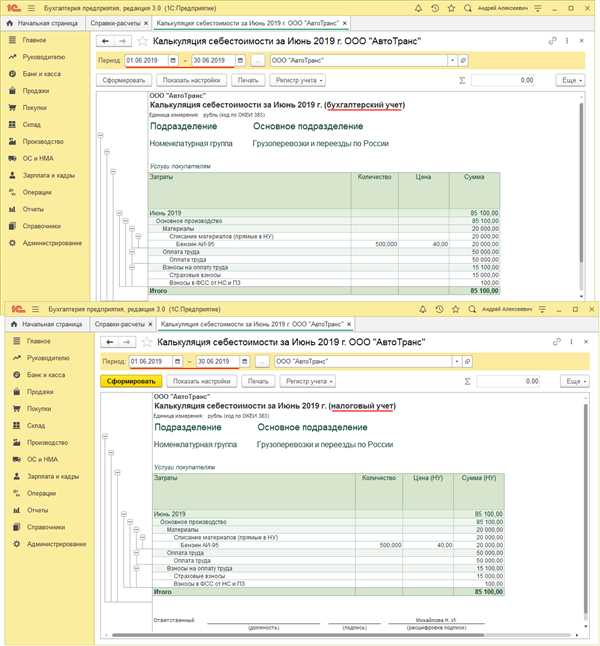Open favorites star in bottom window title bar
This screenshot has height=646, width=600.
click(456, 309)
